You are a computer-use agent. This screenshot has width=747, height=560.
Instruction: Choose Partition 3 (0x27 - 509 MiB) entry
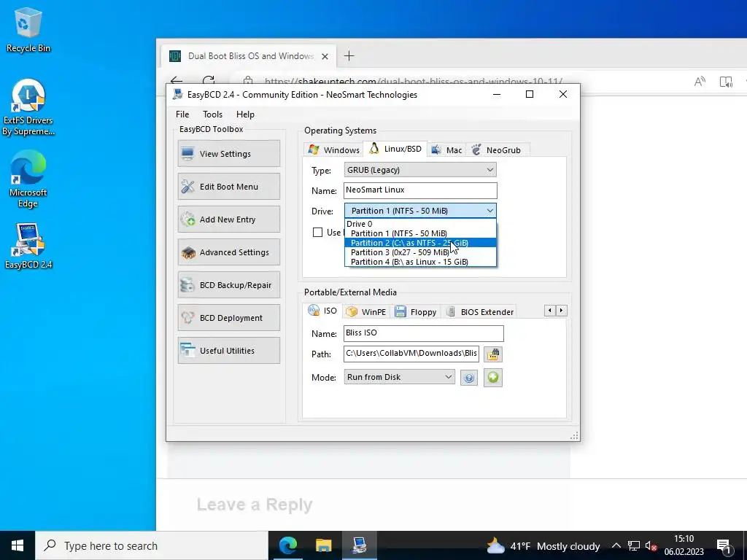click(420, 252)
